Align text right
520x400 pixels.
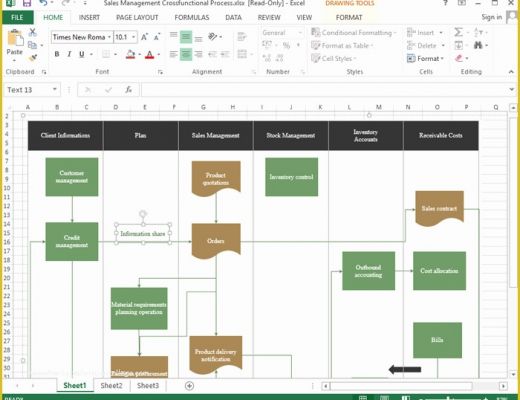coord(198,54)
